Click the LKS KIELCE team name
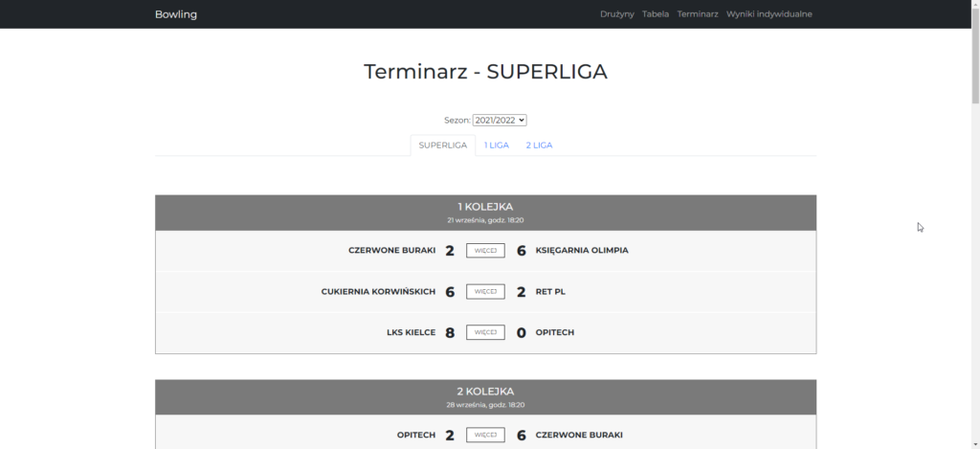This screenshot has width=980, height=449. 412,332
